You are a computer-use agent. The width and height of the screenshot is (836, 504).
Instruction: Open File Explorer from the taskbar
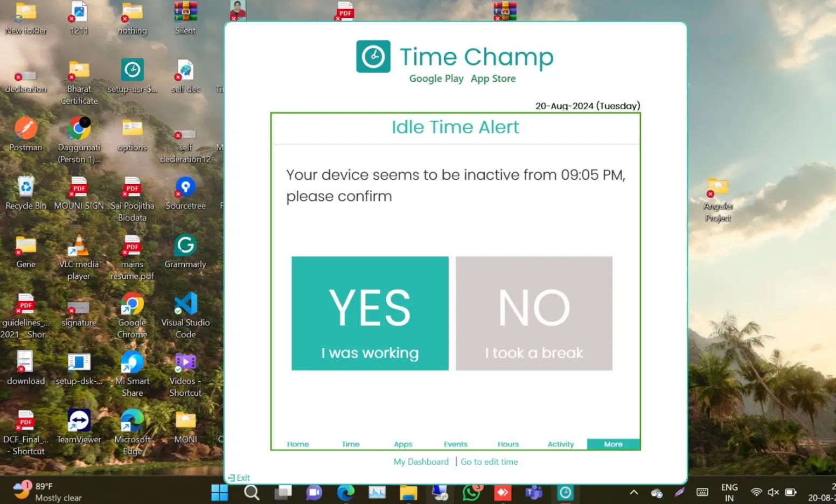point(408,492)
